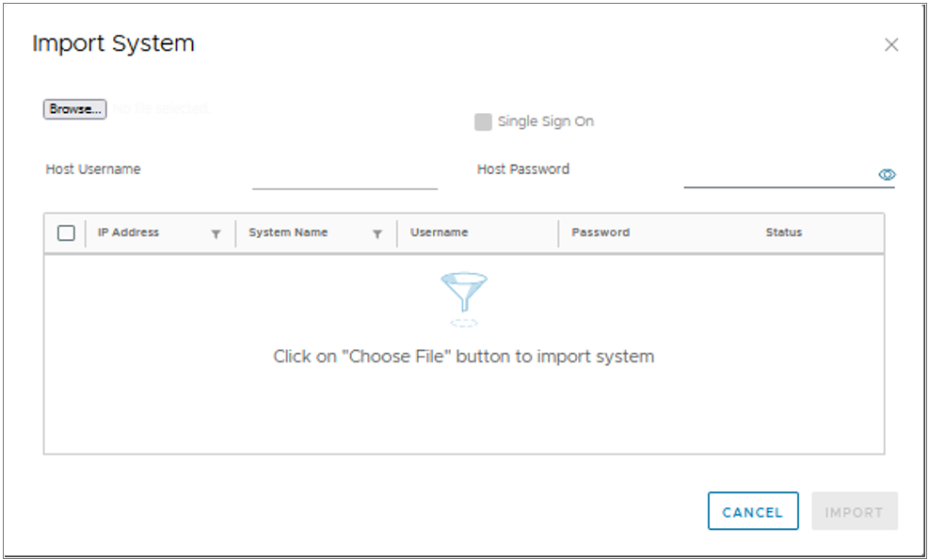Screen dimensions: 929x560
Task: Click the Host Username input field
Action: point(344,176)
